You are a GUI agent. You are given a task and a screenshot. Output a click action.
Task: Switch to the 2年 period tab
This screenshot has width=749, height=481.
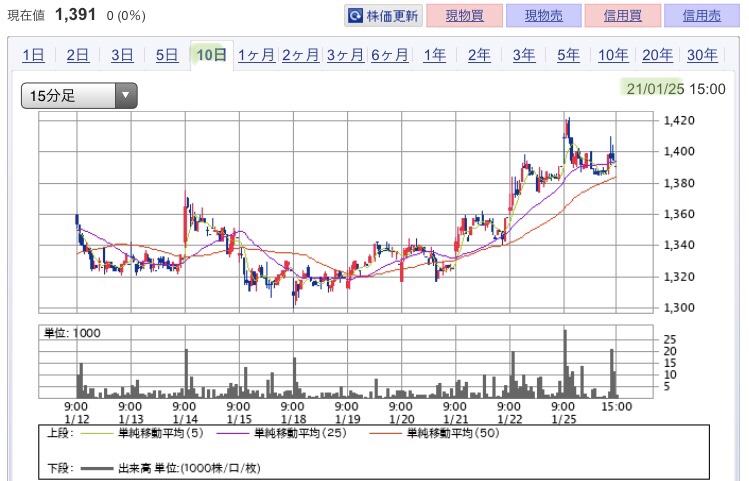(479, 55)
